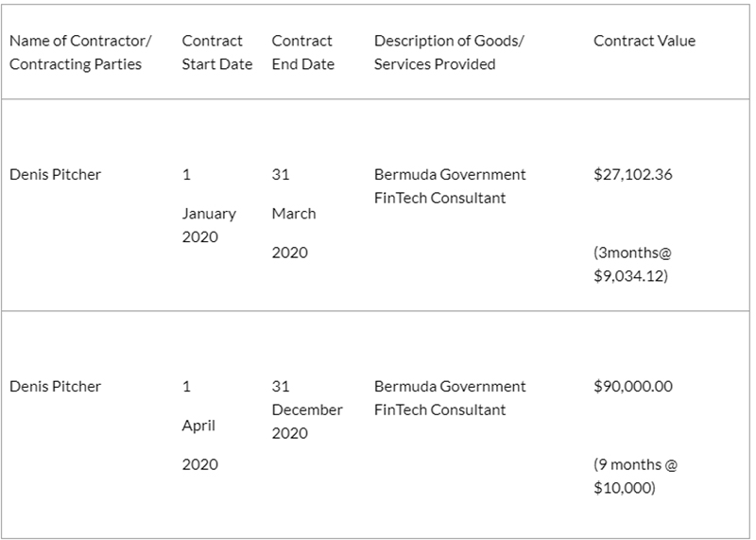Select the "(9 months @ $10,000)" note

(635, 477)
